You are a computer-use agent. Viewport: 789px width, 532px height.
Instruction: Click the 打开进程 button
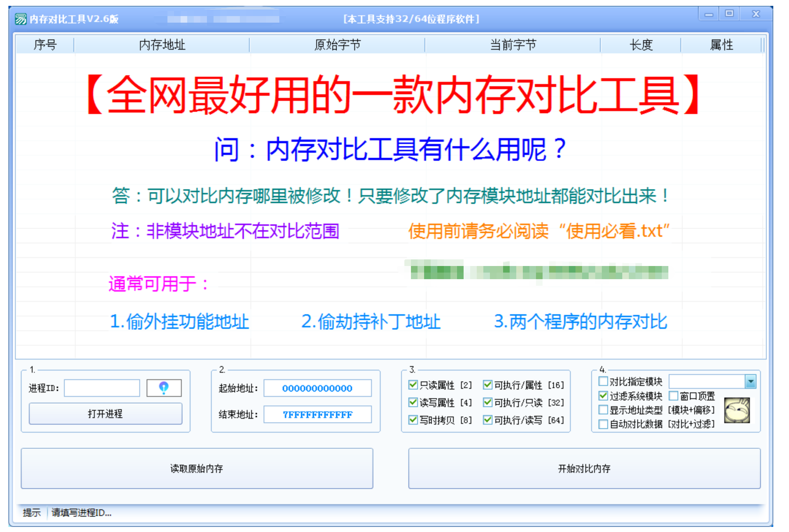click(105, 414)
